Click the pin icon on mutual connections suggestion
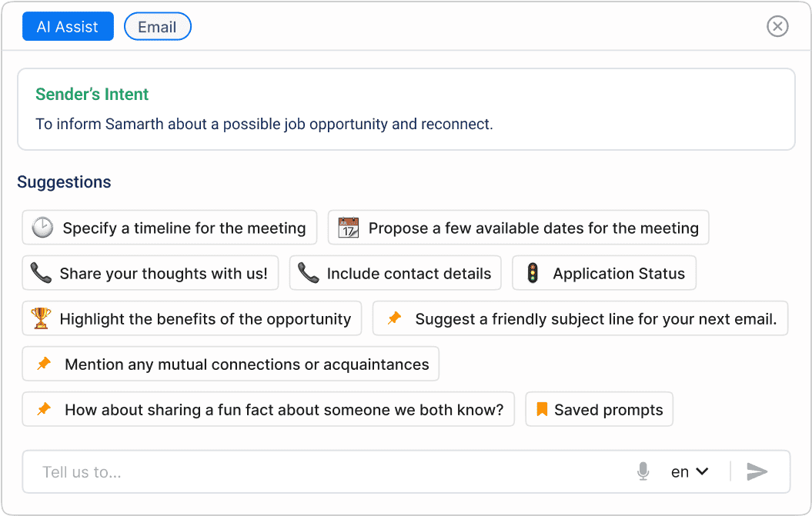Viewport: 812px width, 516px height. [44, 364]
